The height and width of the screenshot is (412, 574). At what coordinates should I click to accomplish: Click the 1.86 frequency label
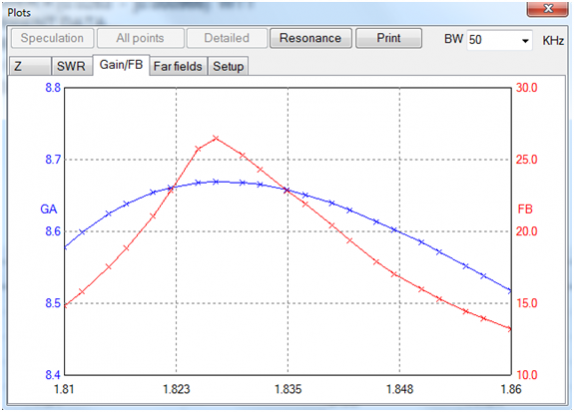[511, 389]
